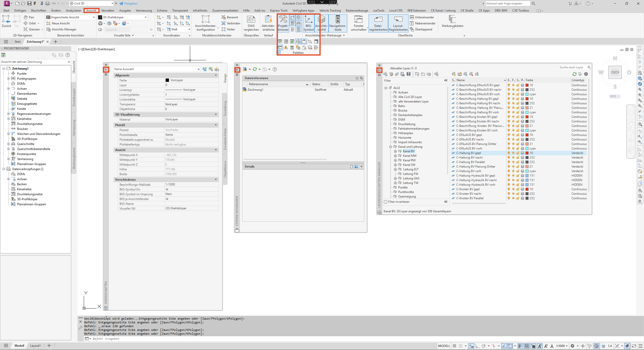Click blue swatch 151 of C-Haltung-Hydraulik BV gepl

(527, 176)
